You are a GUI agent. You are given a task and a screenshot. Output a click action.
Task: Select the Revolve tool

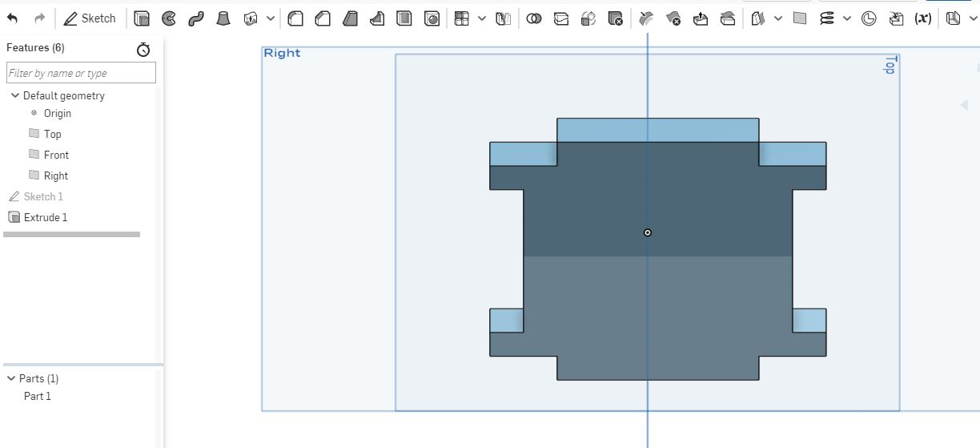coord(169,18)
